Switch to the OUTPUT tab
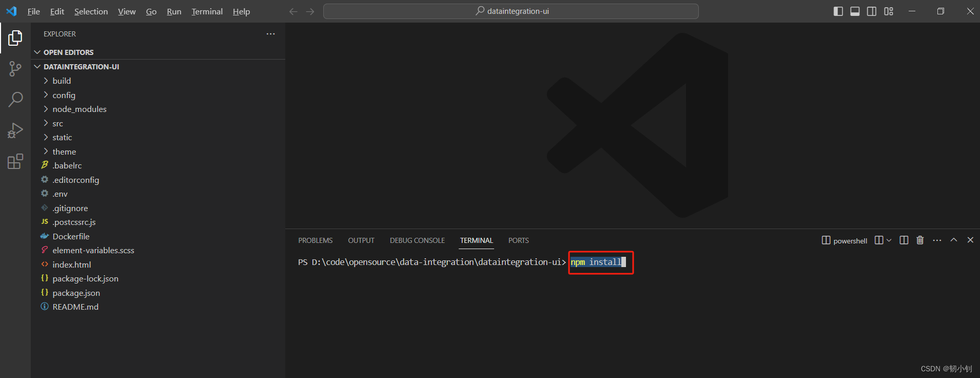 click(361, 240)
